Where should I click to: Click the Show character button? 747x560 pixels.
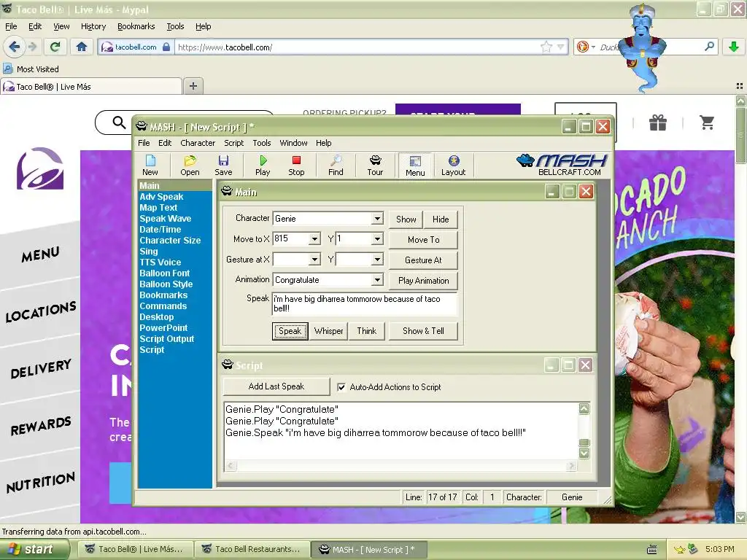406,219
